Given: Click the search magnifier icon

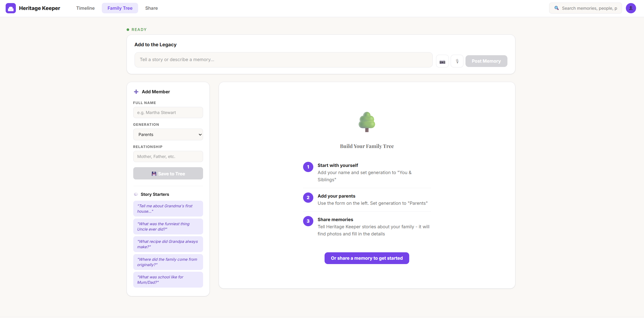Looking at the screenshot, I should tap(556, 8).
